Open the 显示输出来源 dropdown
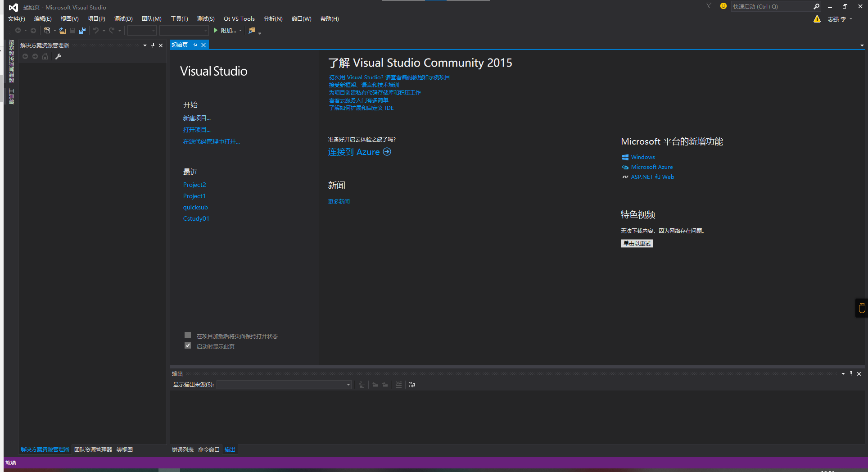 pos(284,385)
